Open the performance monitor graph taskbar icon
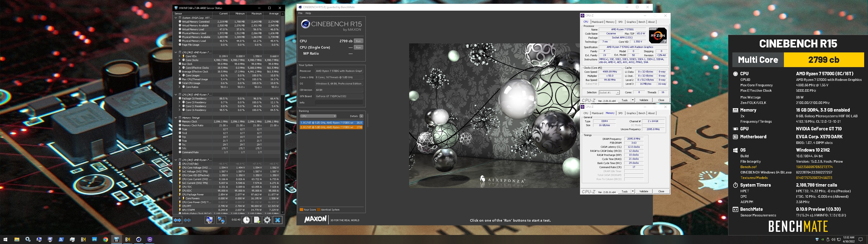 pos(72,240)
